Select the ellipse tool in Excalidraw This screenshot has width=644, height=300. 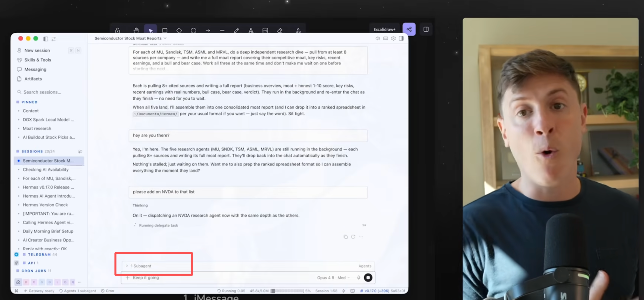(193, 30)
